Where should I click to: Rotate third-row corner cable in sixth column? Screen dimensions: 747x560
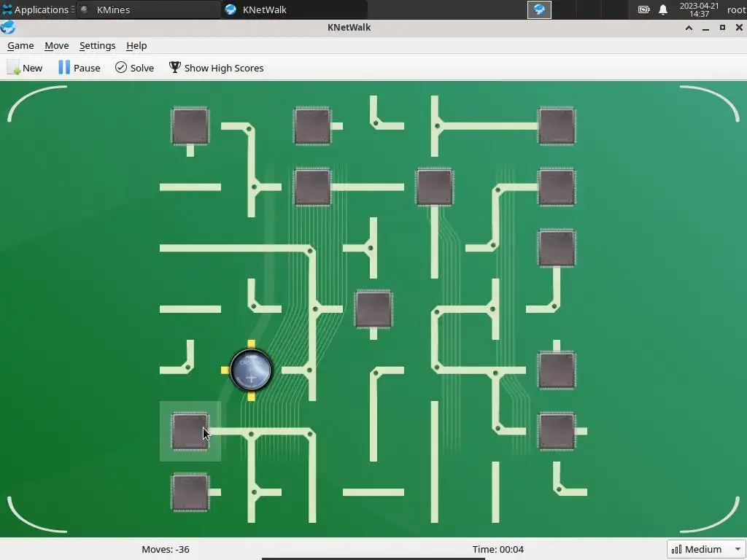[x=495, y=248]
